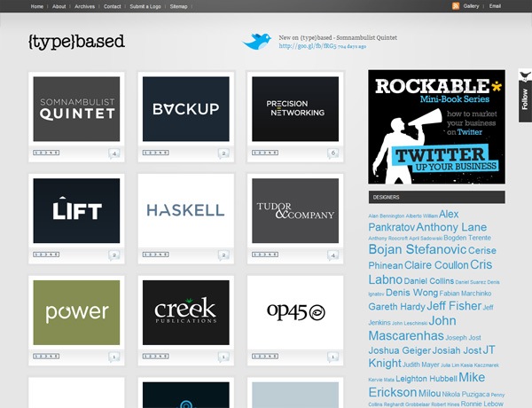Rate the Backup logo
532x408 pixels.
coord(156,153)
